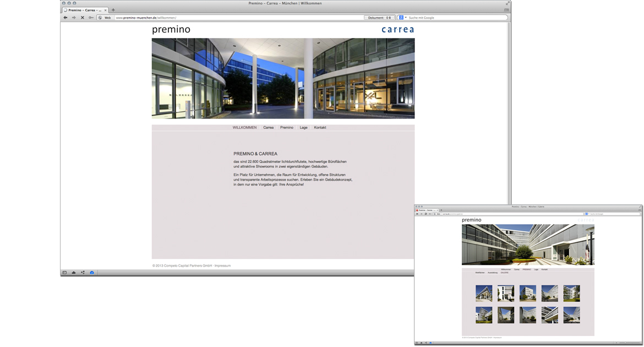Click the blue Turbo icon in status bar
The width and height of the screenshot is (644, 347).
coord(92,273)
